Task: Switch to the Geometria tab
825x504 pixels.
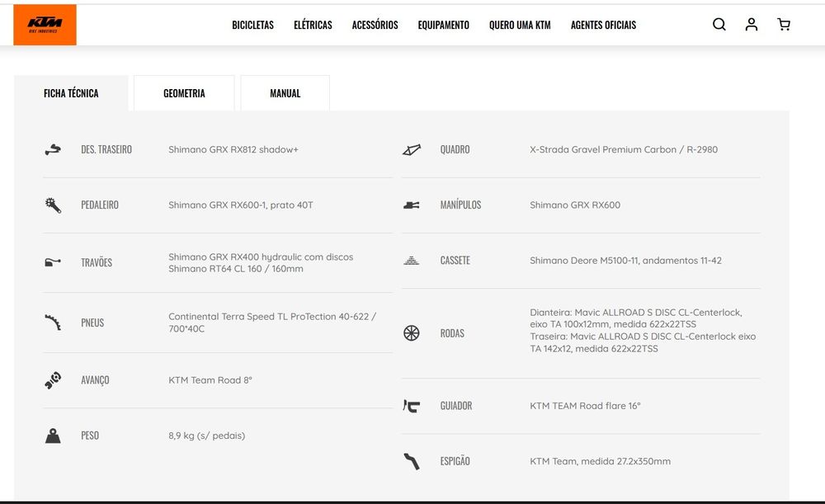Action: [184, 93]
